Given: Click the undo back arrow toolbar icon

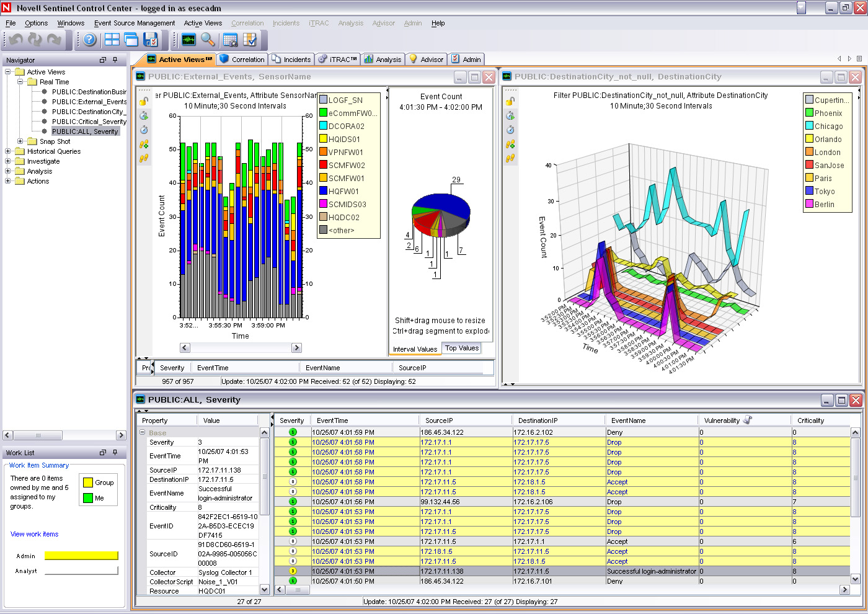Looking at the screenshot, I should pyautogui.click(x=16, y=40).
